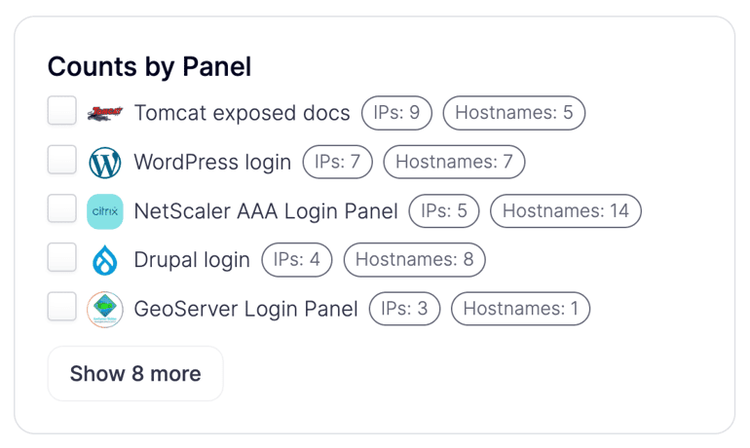
Task: Click the GeoServer logo icon
Action: point(105,309)
